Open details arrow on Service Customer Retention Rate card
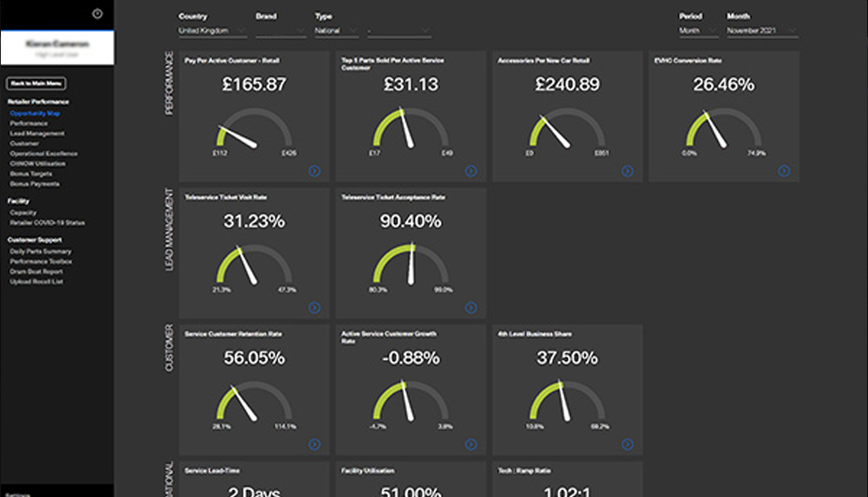This screenshot has height=497, width=868. [314, 444]
